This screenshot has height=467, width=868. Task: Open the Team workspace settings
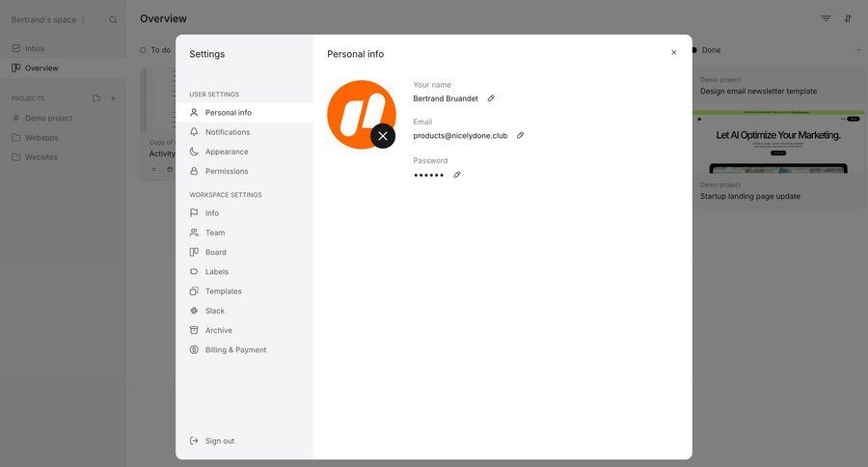tap(214, 233)
